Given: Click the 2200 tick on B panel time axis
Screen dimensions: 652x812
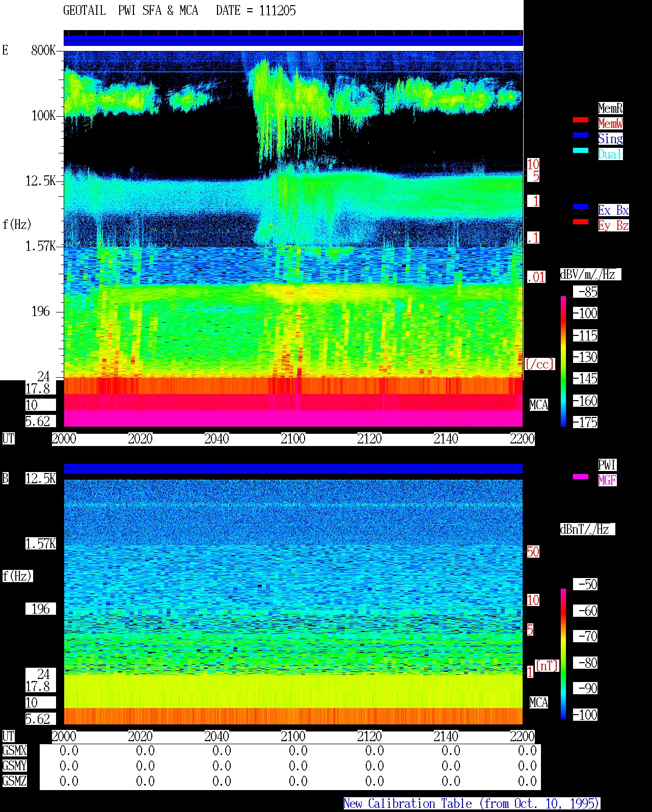Looking at the screenshot, I should tap(522, 737).
